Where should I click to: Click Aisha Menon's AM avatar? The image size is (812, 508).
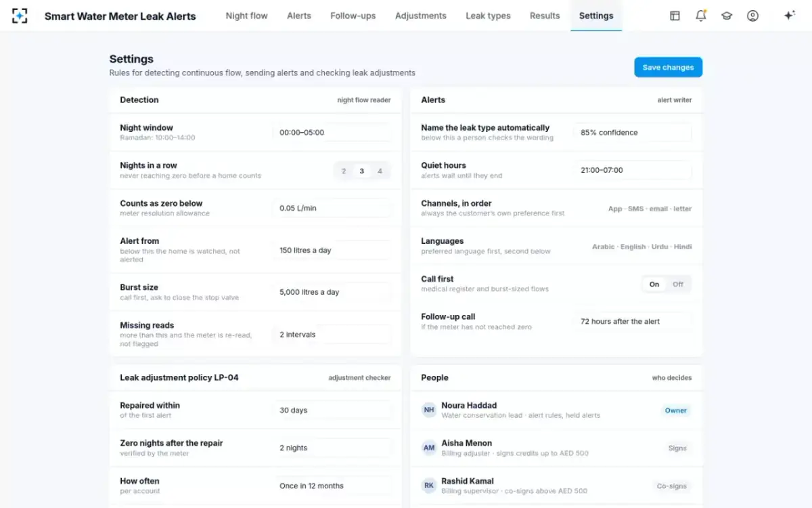[x=429, y=448]
